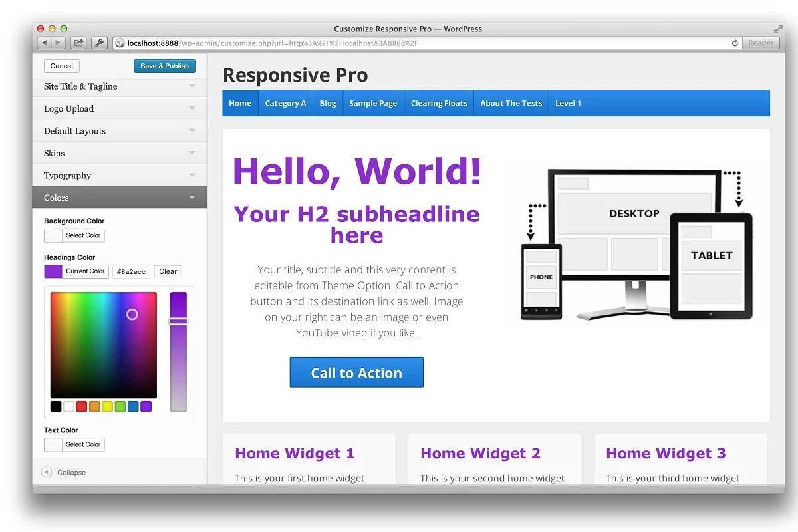Click the key icon in browser toolbar

(99, 43)
